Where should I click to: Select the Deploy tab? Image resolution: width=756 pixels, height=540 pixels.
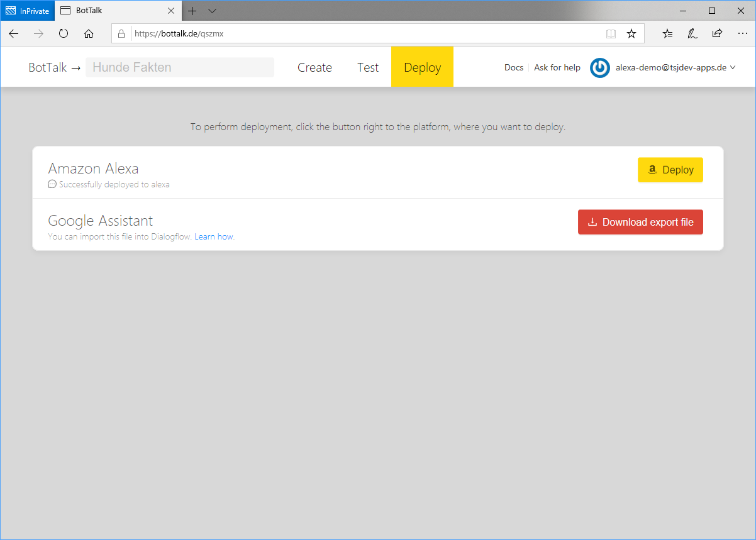click(422, 67)
